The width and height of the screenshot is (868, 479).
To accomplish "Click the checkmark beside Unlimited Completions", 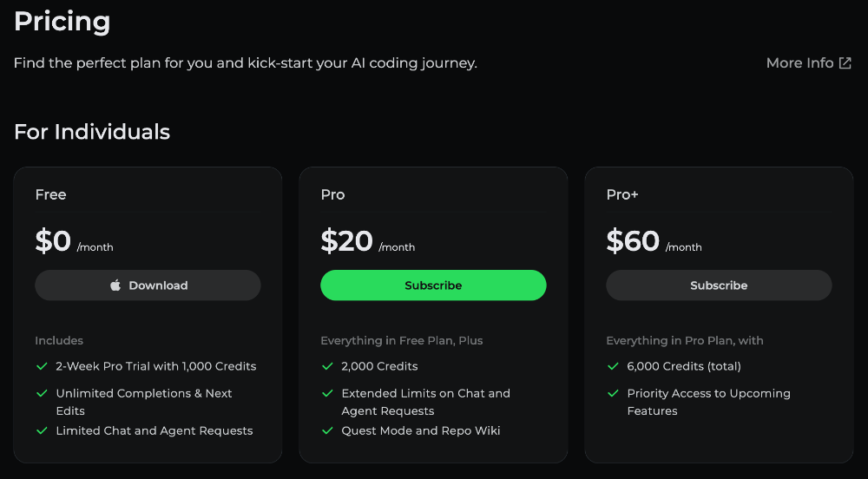I will [41, 393].
